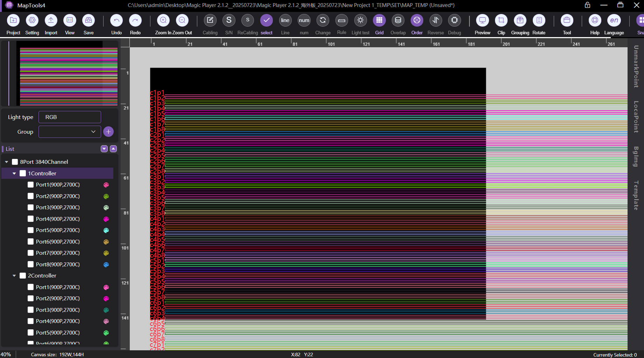This screenshot has height=358, width=644.
Task: Redo the last action
Action: click(135, 21)
